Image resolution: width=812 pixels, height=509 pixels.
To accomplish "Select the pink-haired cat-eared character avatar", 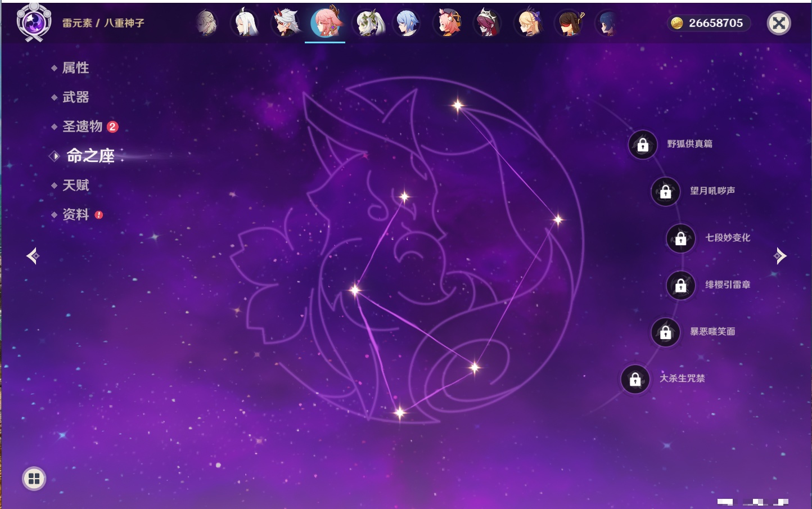I will pos(448,23).
